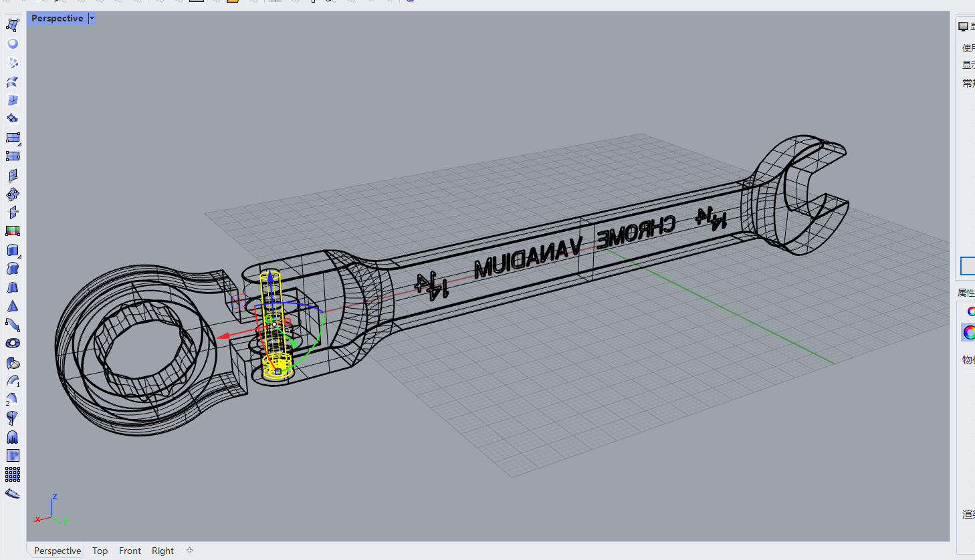Click the red gumball X-axis arrow
Viewport: 975px width, 560px height.
(223, 336)
